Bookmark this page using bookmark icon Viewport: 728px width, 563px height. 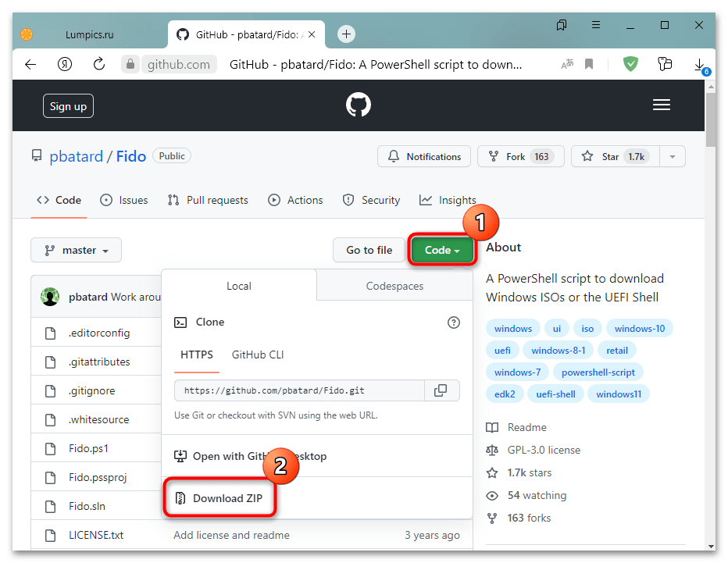coord(589,64)
